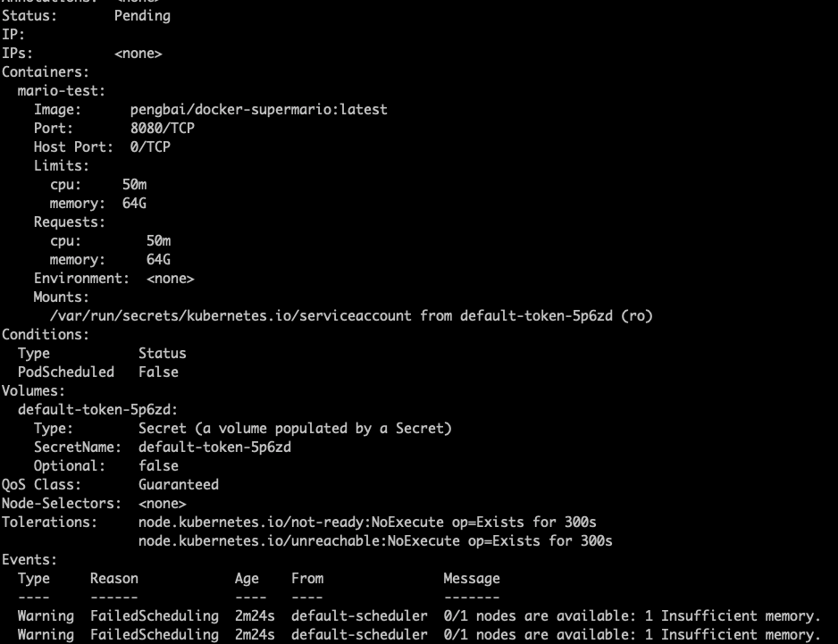This screenshot has height=644, width=838.
Task: Click the unreachable toleration line
Action: (x=375, y=541)
